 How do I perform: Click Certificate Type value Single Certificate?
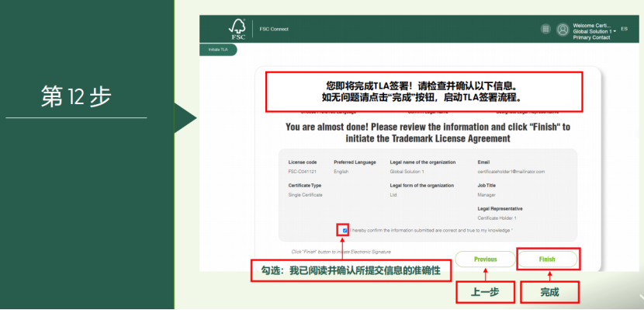[x=305, y=195]
